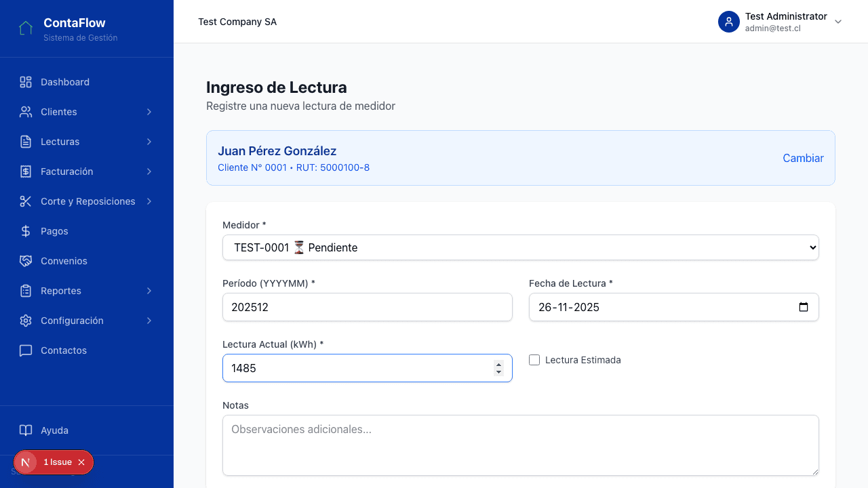Open the 1 Issue error indicator

click(x=58, y=462)
